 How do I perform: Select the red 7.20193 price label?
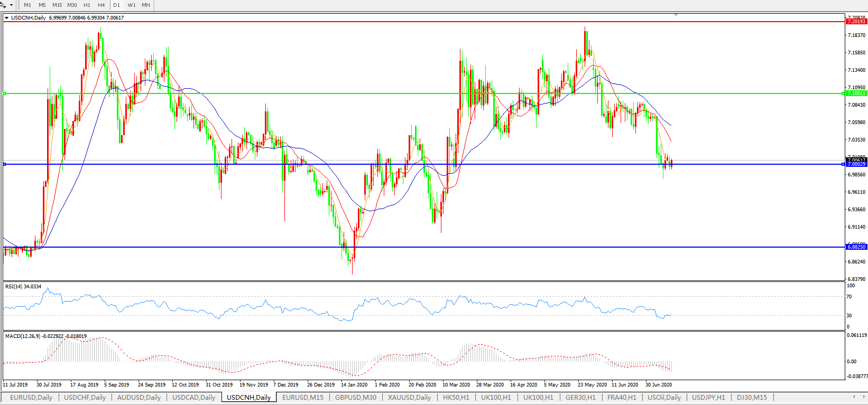[x=856, y=22]
